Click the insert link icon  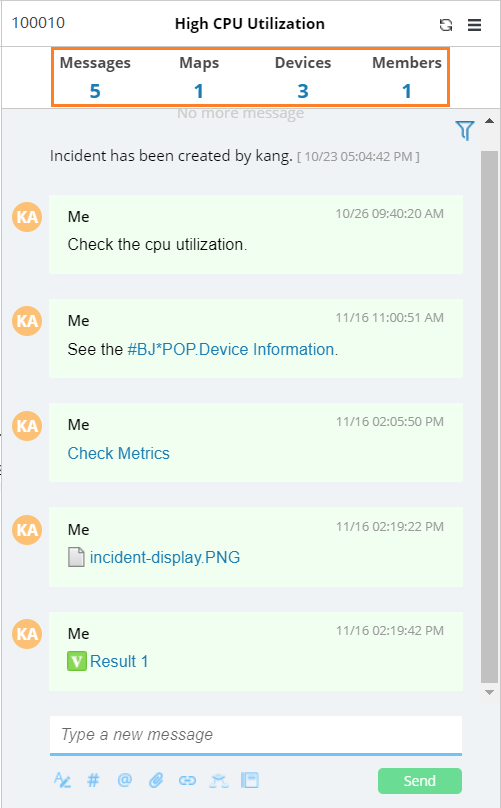coord(187,781)
